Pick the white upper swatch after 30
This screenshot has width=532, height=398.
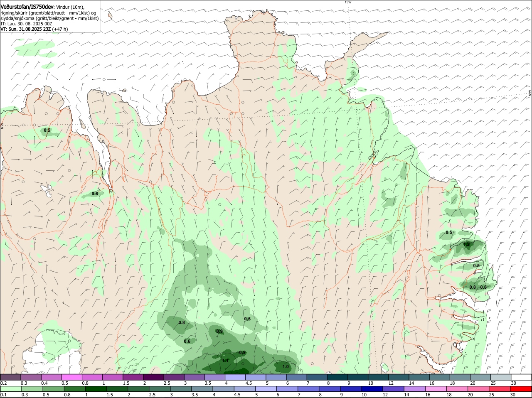(x=522, y=377)
